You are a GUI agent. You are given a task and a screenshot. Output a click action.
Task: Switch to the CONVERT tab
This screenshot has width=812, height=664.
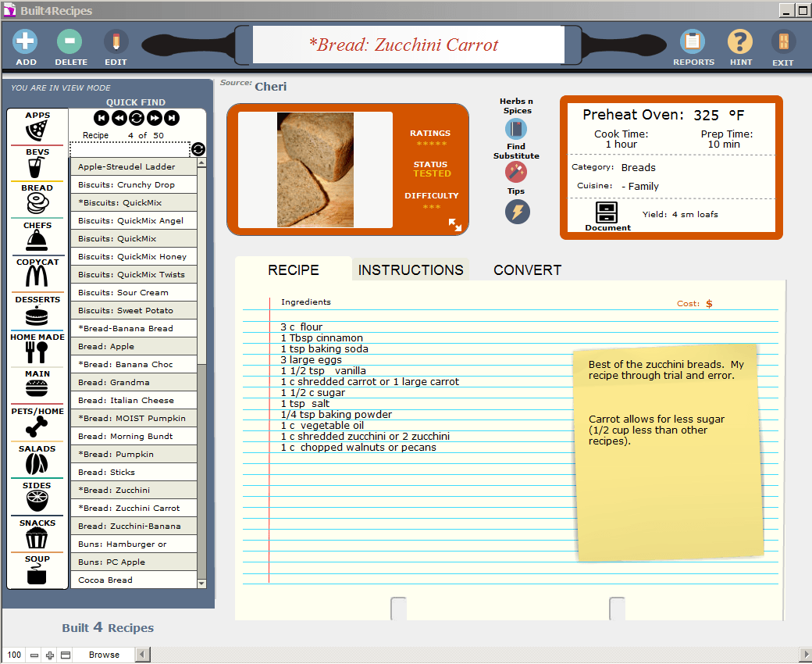click(527, 270)
